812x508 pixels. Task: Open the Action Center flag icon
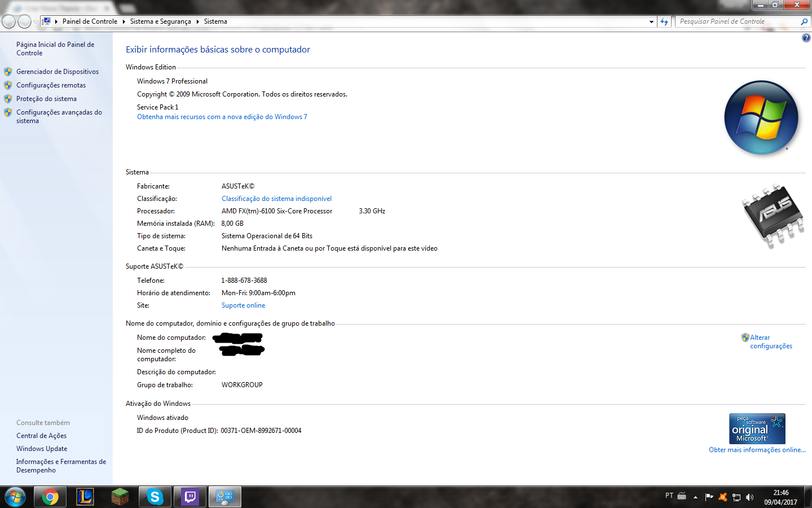tap(709, 497)
